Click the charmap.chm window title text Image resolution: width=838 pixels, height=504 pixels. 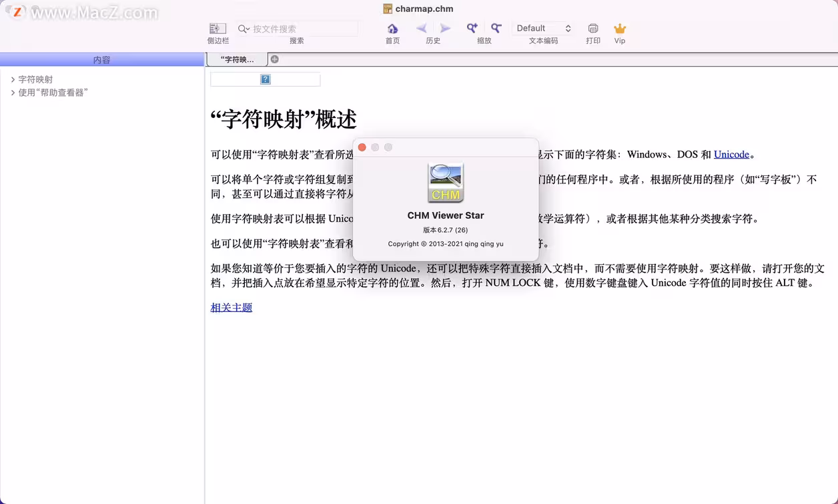[424, 9]
